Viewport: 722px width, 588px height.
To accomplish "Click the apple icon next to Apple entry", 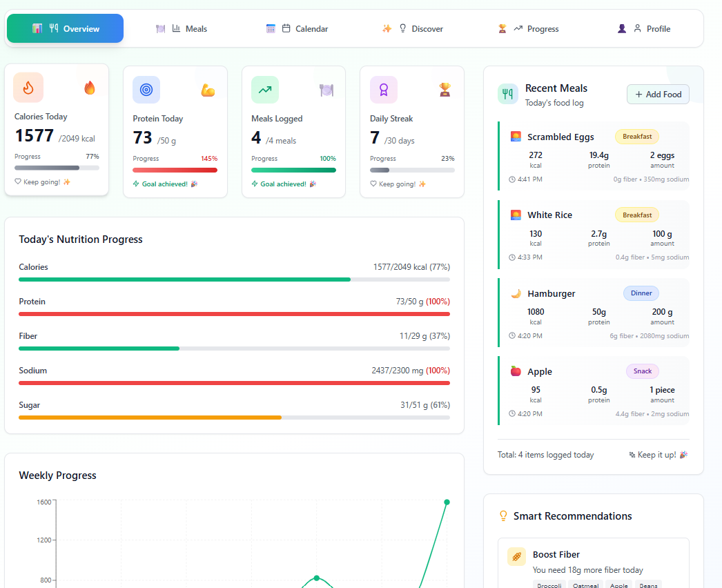I will [516, 371].
